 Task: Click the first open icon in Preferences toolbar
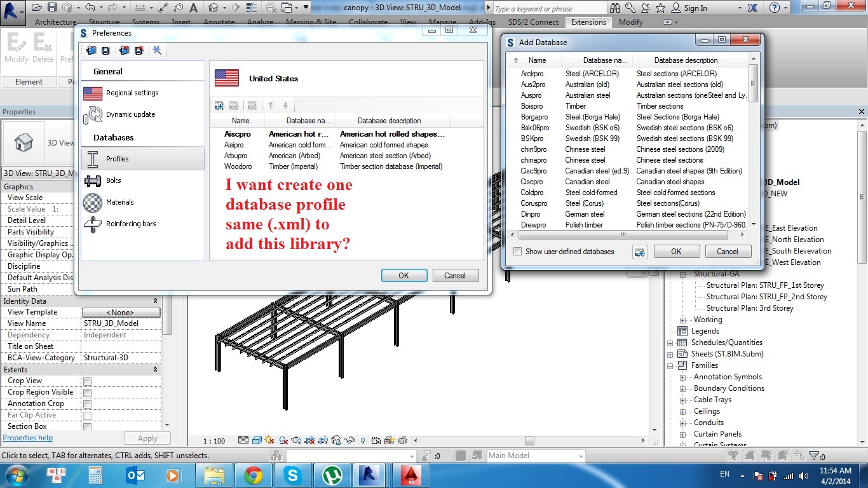coord(91,50)
